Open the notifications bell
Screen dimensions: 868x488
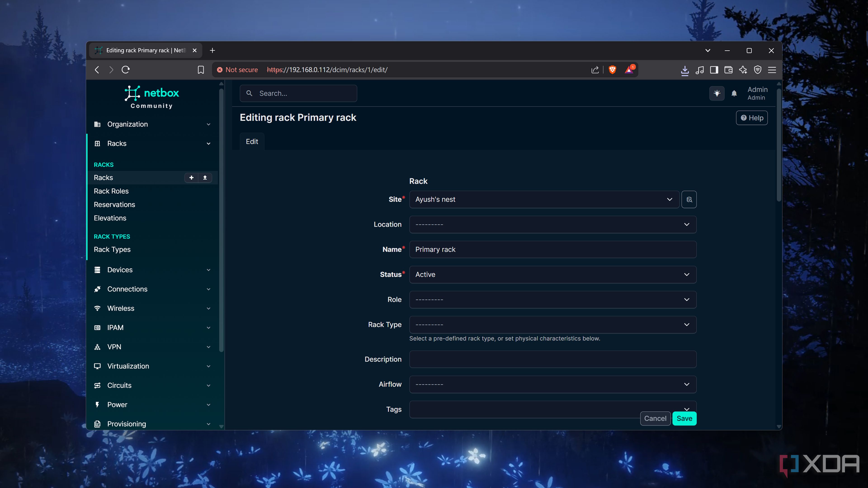734,93
